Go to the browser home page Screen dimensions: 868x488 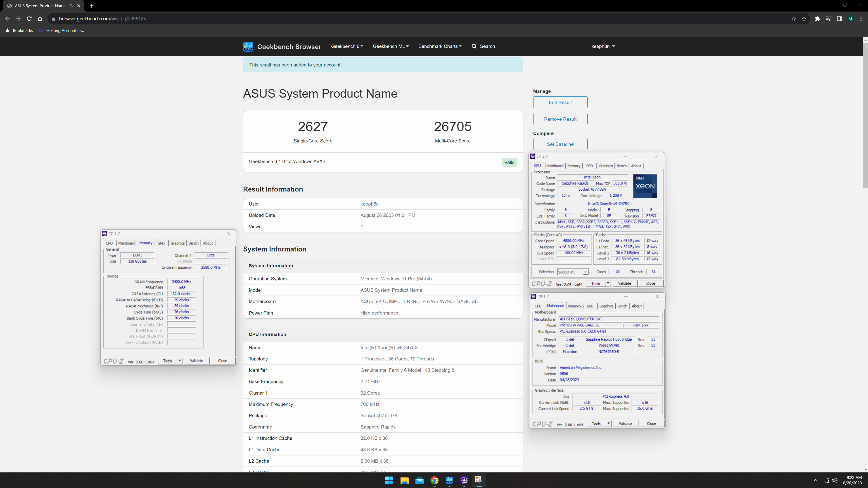[x=40, y=19]
